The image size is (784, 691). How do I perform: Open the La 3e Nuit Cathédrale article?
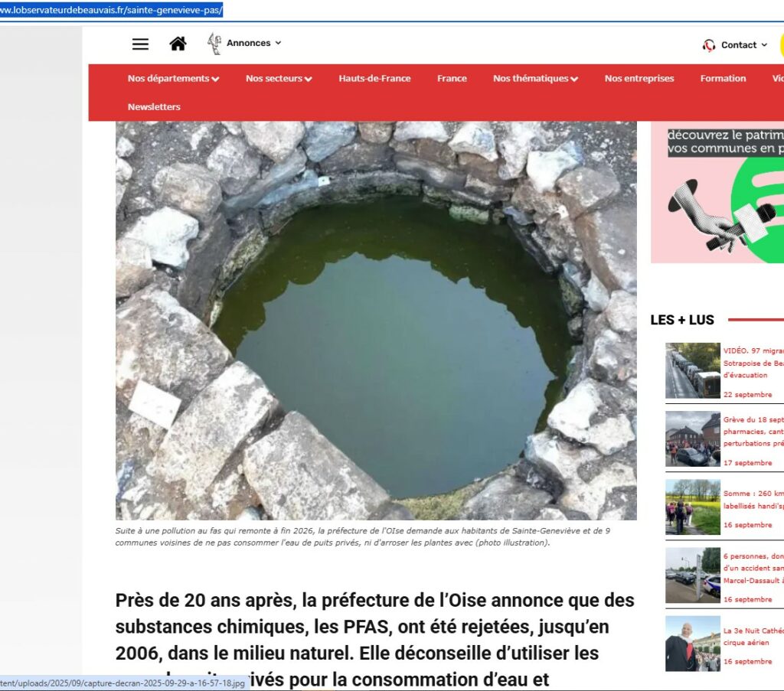pyautogui.click(x=753, y=637)
